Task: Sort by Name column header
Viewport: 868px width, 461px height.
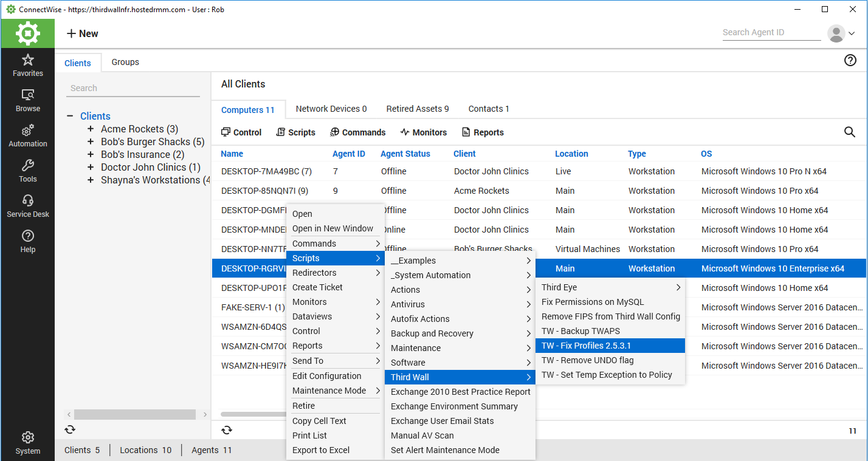Action: pos(232,154)
